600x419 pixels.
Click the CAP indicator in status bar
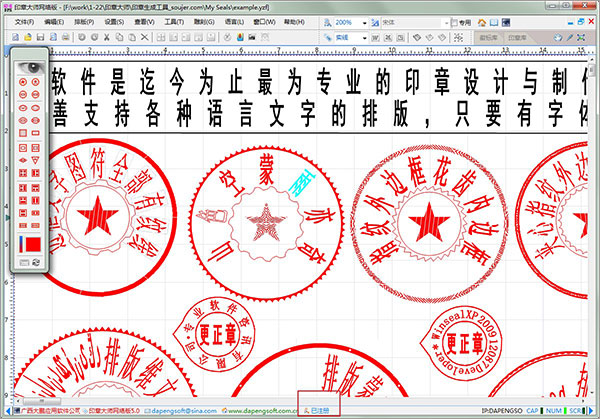coord(532,411)
